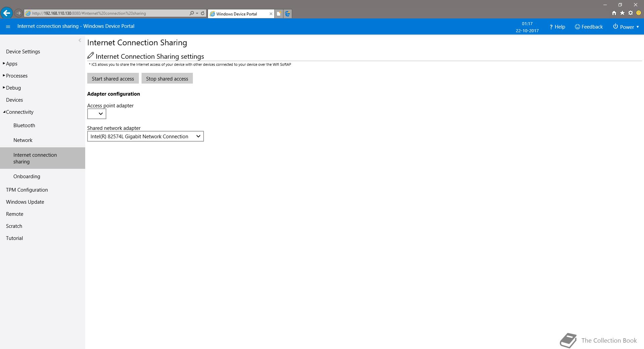Click the browser Forward arrow
Screen dimensions: 644x349
18,13
